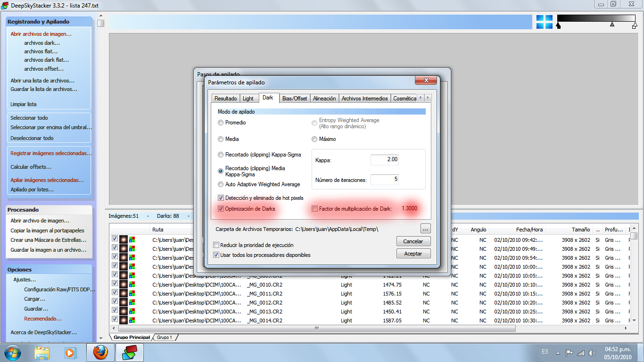Open the Windows Start menu orb
The image size is (644, 362).
[x=12, y=353]
